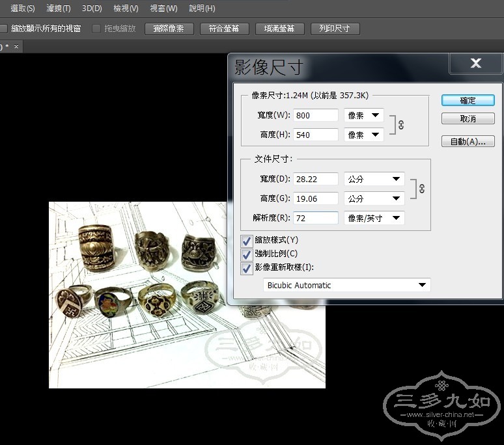Open the document width 公分 unit dropdown
Viewport: 504px width, 445px height.
[374, 179]
